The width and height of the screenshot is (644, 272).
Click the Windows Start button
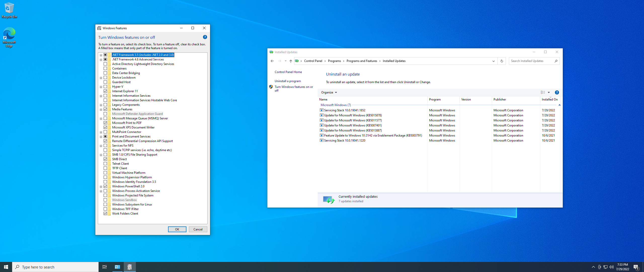[6, 267]
